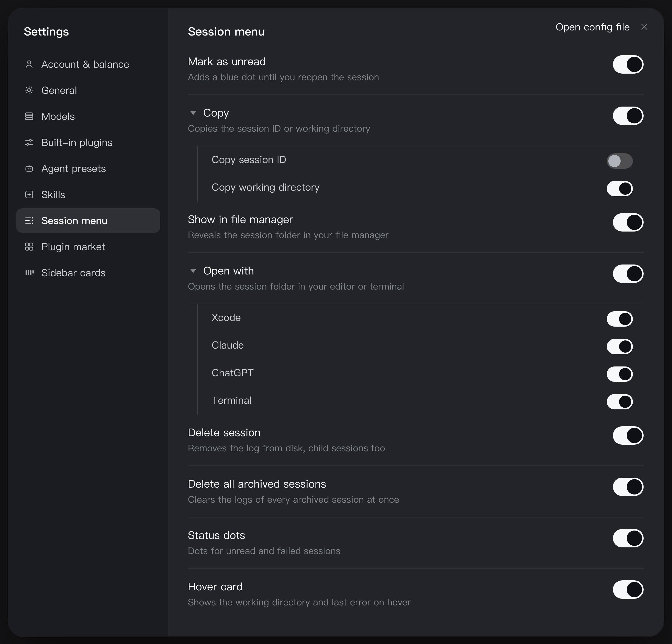
Task: Toggle Delete all archived sessions
Action: coord(628,487)
